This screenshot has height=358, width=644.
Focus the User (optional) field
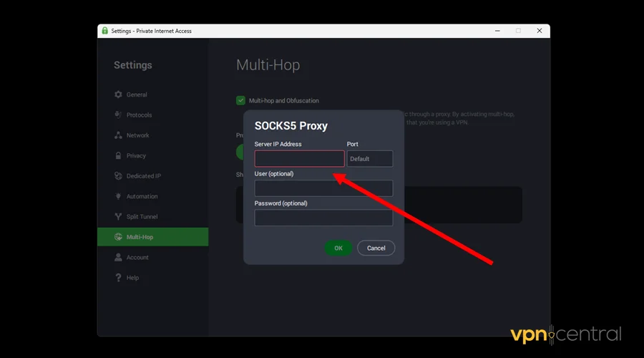click(323, 188)
